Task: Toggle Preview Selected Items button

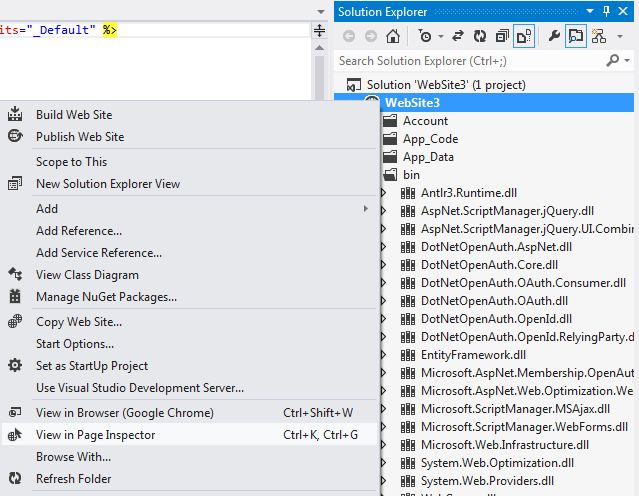Action: pos(575,36)
